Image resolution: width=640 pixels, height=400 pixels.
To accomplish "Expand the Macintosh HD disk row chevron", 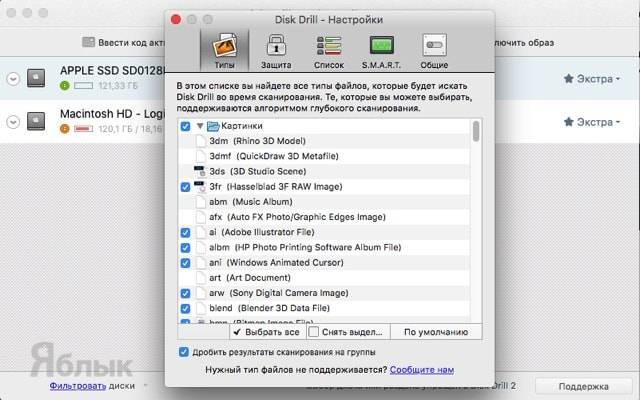I will [13, 122].
